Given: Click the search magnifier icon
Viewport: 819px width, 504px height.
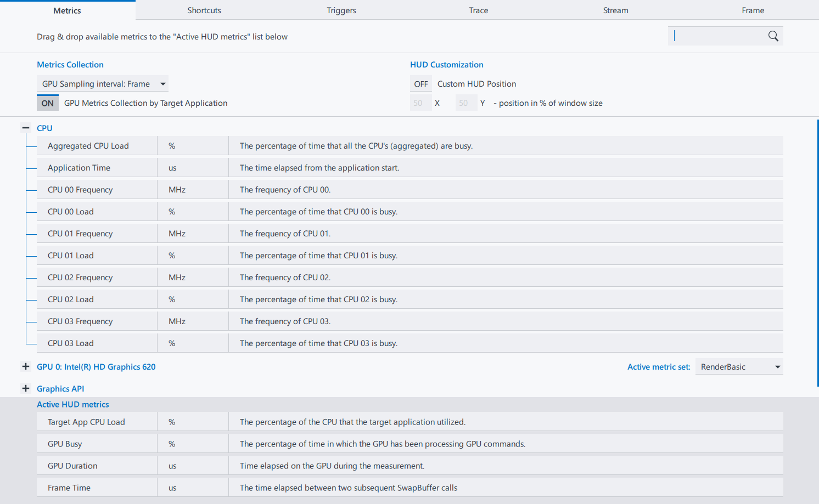Looking at the screenshot, I should coord(773,36).
